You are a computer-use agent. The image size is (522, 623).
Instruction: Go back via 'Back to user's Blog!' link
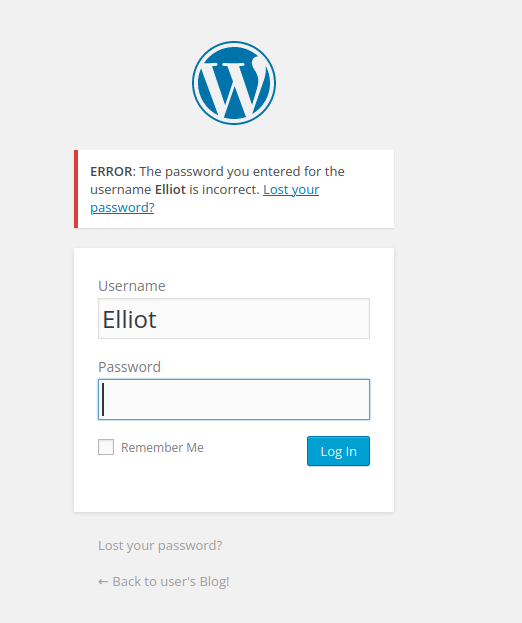(x=164, y=581)
